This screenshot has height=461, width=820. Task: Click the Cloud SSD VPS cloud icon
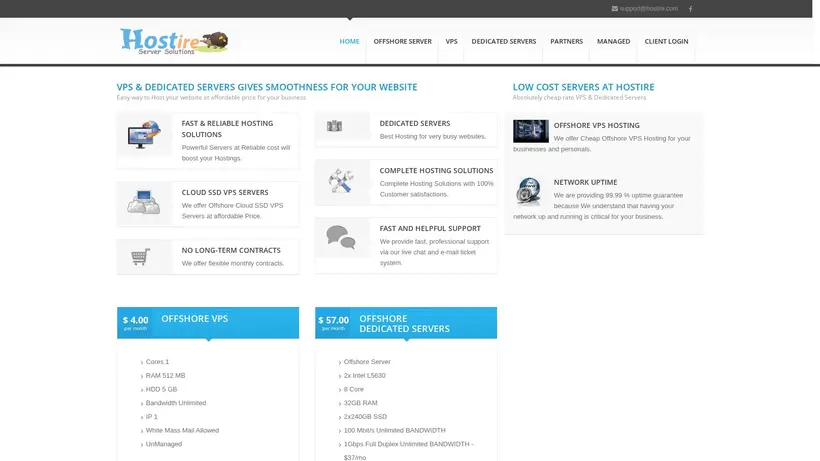(144, 202)
